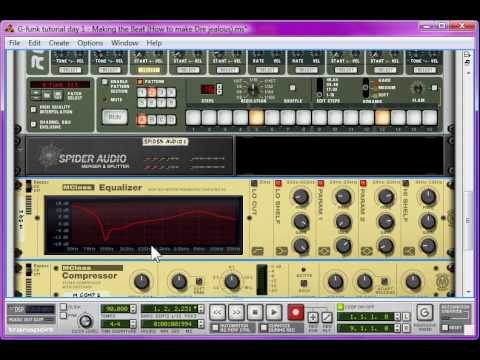This screenshot has height=360, width=480.
Task: Toggle the High Quality Interpolation checkbox
Action: pyautogui.click(x=33, y=109)
